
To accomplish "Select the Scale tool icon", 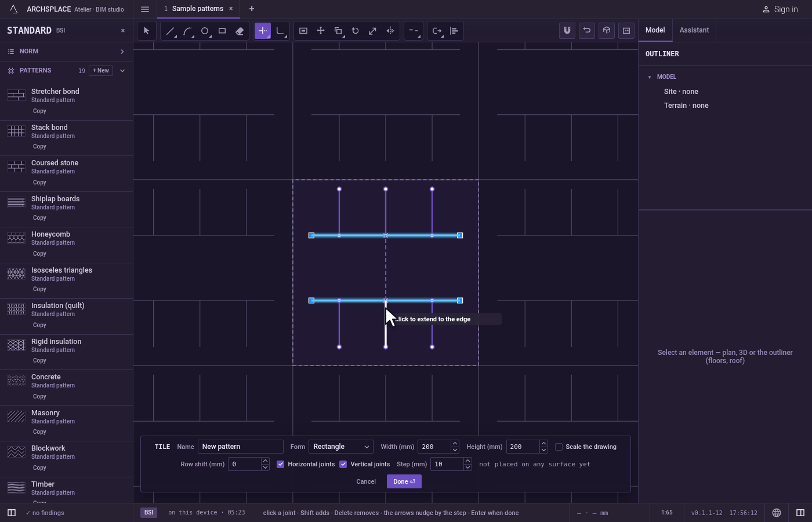I will [x=373, y=31].
